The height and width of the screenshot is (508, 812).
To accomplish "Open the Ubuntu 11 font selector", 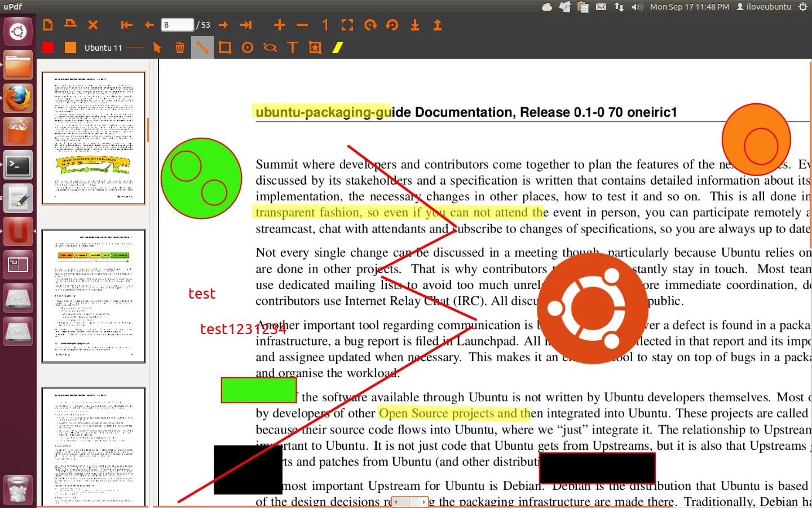I will 103,48.
